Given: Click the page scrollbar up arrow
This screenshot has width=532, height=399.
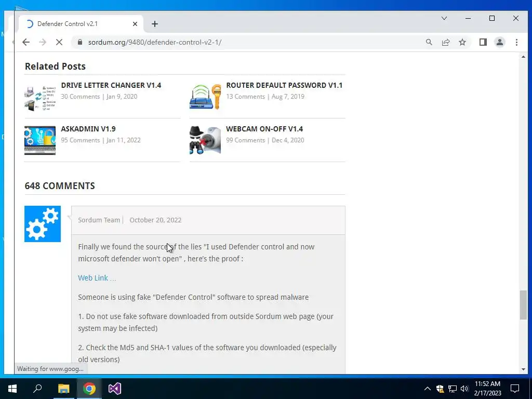Looking at the screenshot, I should click(x=523, y=57).
